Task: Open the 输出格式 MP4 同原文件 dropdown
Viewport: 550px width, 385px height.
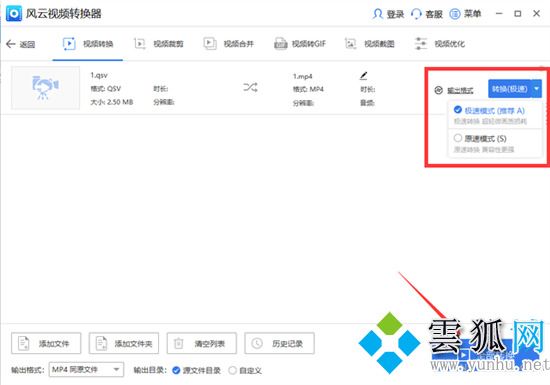Action: click(86, 370)
